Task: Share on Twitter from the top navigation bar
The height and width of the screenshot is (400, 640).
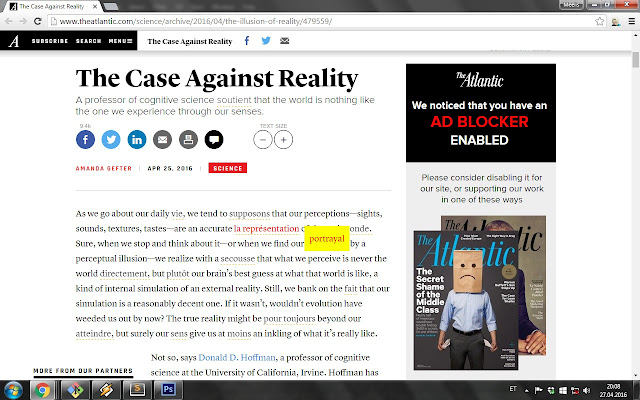Action: pyautogui.click(x=266, y=40)
